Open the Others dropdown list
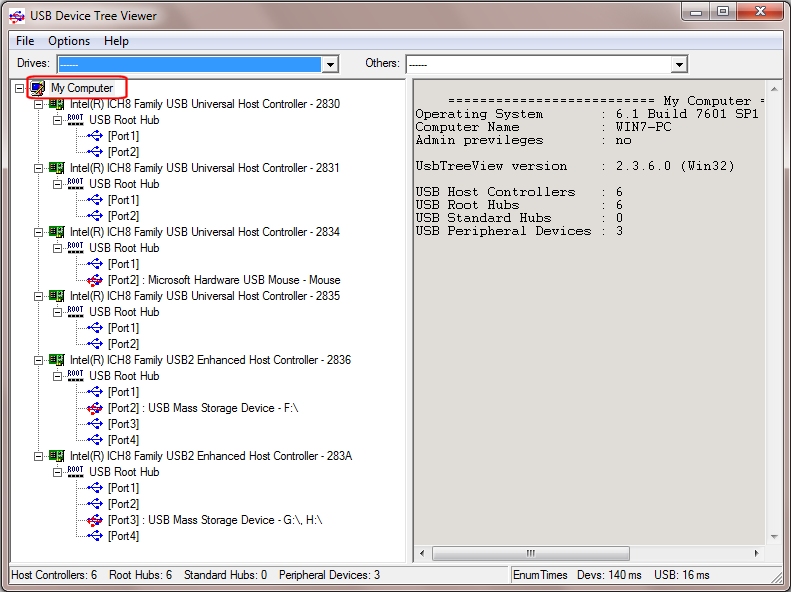Image resolution: width=791 pixels, height=592 pixels. [x=680, y=65]
